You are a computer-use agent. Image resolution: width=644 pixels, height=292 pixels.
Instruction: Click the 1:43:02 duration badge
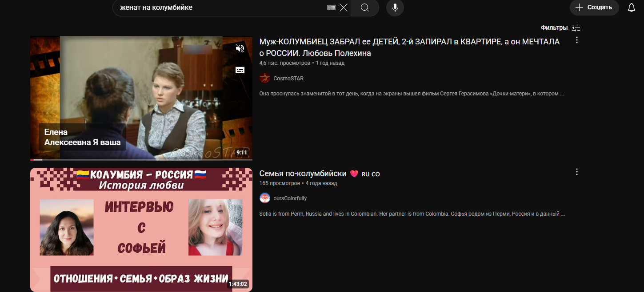click(x=238, y=284)
